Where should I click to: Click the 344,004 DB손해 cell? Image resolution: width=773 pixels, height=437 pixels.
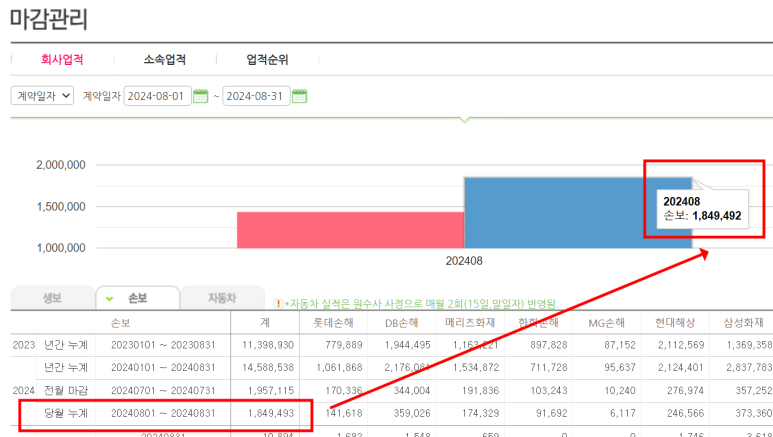click(x=412, y=390)
